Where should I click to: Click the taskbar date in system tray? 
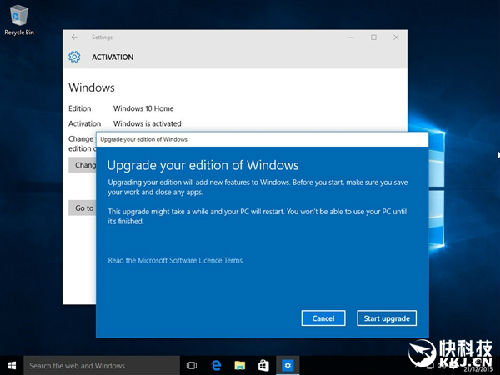tap(478, 369)
